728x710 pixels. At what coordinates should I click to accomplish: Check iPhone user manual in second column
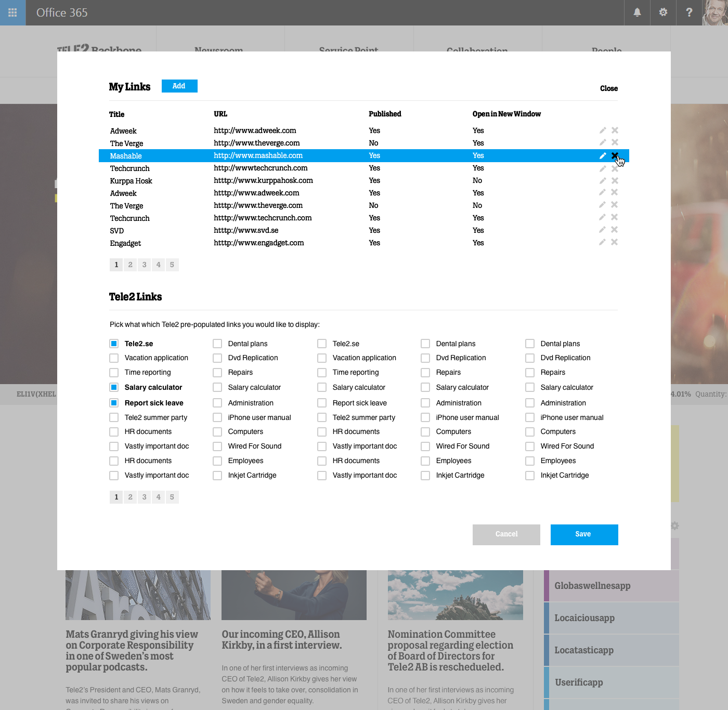point(217,417)
